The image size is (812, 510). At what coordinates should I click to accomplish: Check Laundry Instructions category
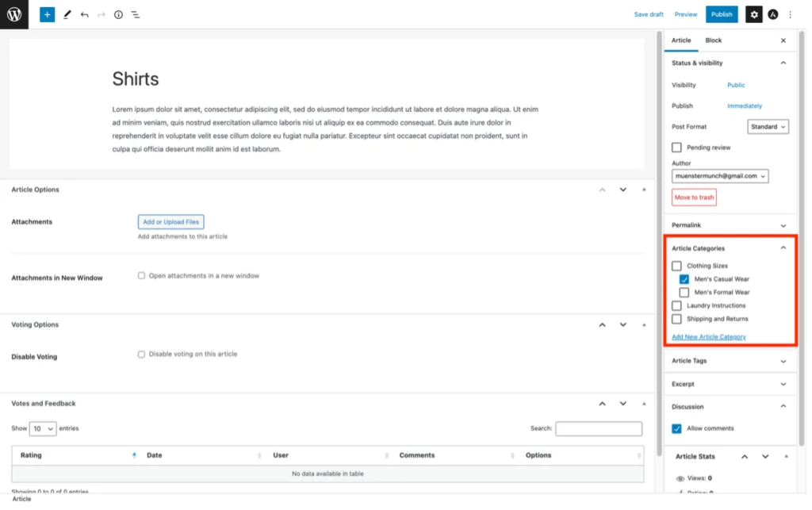(x=677, y=306)
